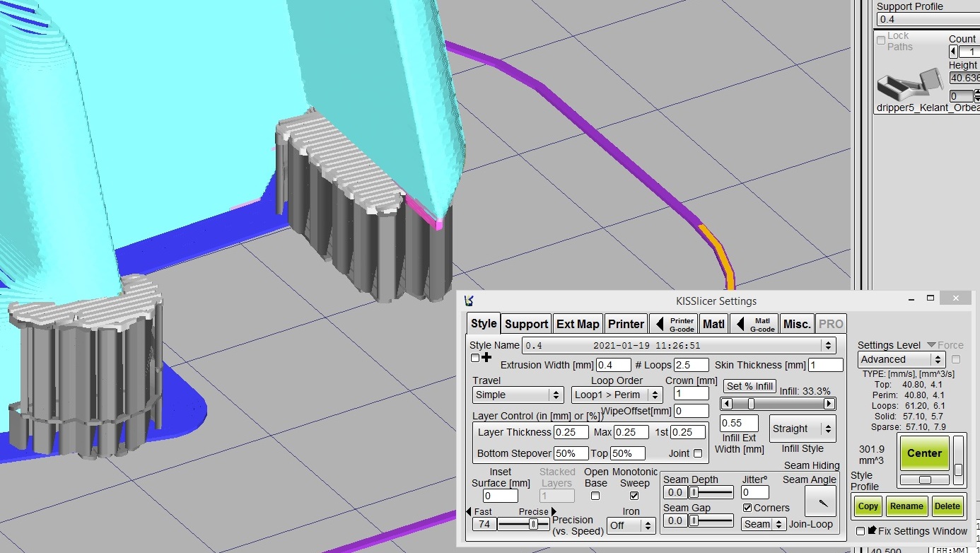Open the Infill Style dropdown showing Straight
This screenshot has height=553, width=980.
click(x=803, y=429)
